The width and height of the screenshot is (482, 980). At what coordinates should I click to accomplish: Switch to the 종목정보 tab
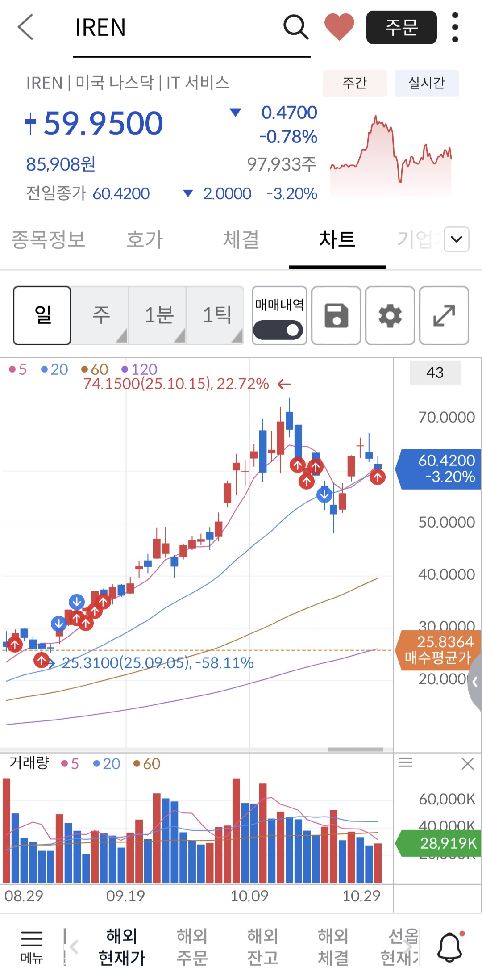(48, 239)
